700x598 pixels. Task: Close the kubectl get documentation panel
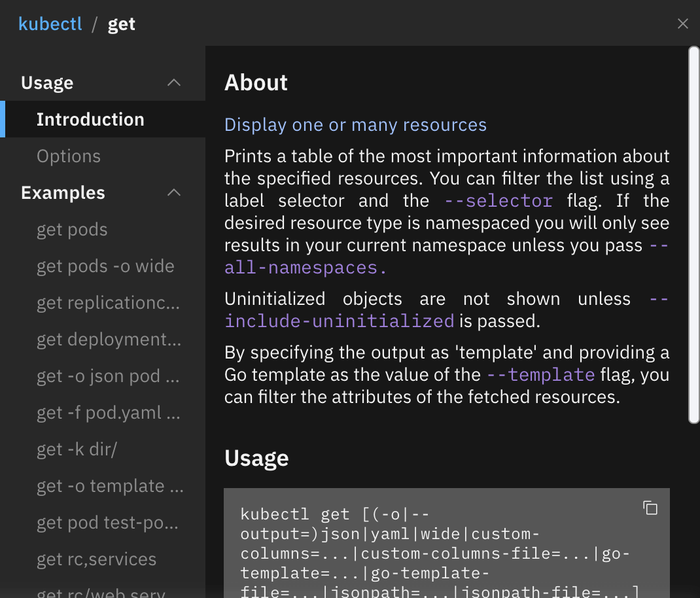coord(682,24)
